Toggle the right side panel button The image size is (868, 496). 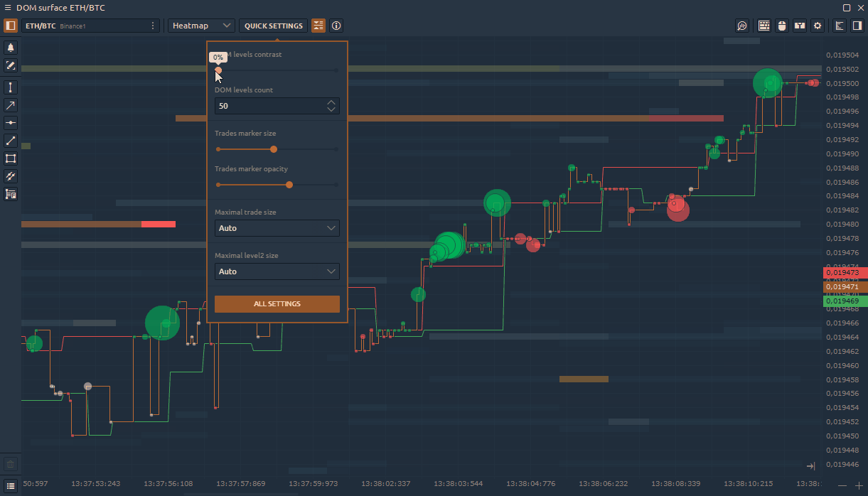coord(857,26)
